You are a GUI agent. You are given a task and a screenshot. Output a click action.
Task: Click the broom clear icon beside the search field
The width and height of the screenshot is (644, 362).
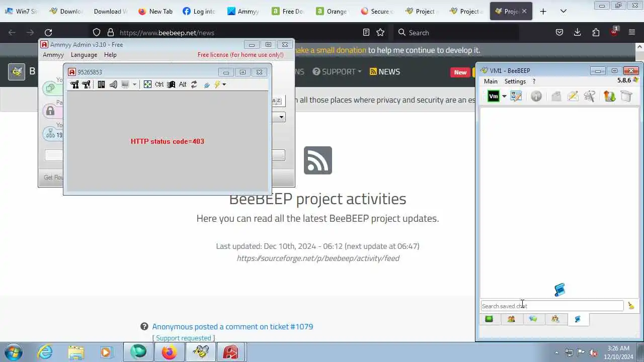point(631,306)
